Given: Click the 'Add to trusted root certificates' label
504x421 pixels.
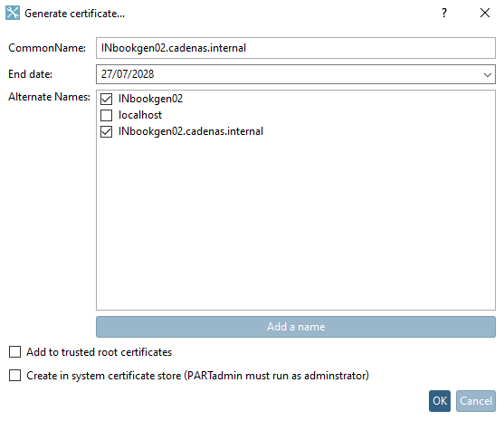Looking at the screenshot, I should [x=99, y=352].
